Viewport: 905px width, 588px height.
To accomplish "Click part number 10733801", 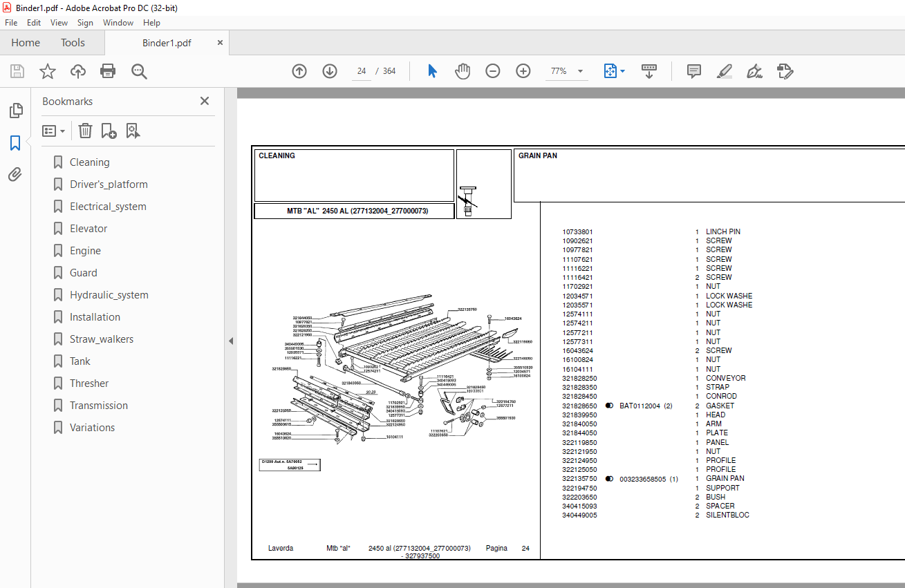I will 577,232.
